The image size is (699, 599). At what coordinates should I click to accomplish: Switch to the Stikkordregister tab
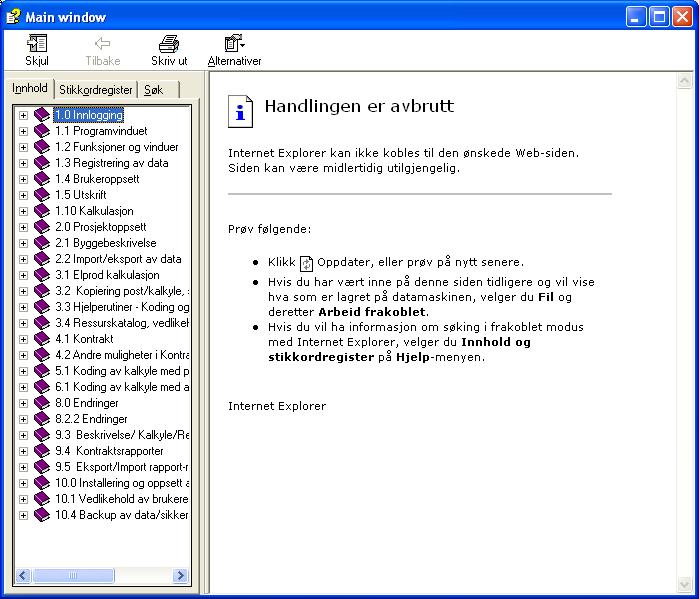click(x=95, y=90)
